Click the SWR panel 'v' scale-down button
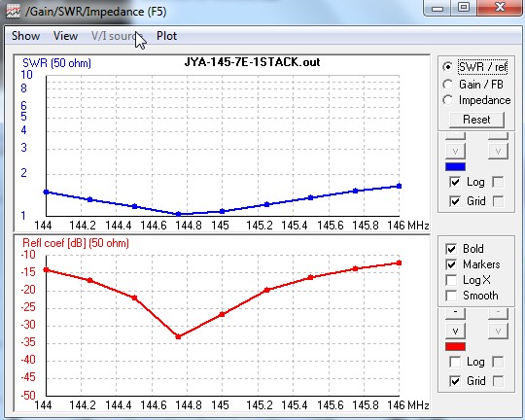The width and height of the screenshot is (525, 420). 455,152
